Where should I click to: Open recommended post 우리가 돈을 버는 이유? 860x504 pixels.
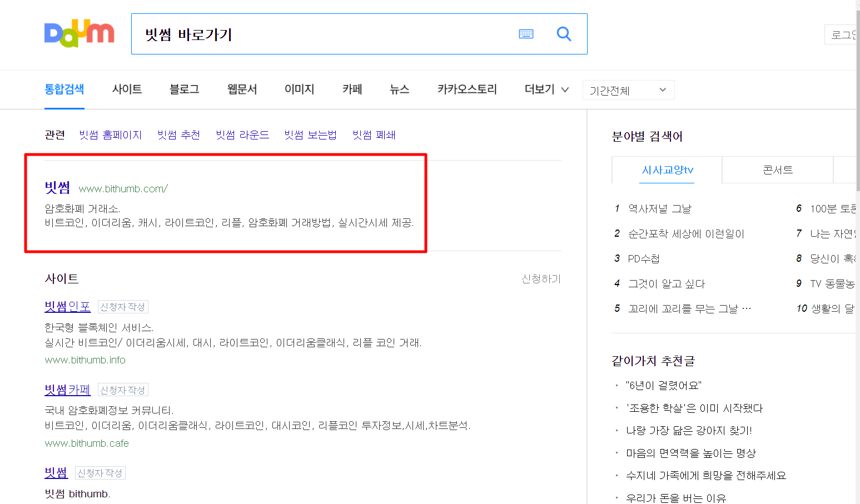[x=676, y=498]
